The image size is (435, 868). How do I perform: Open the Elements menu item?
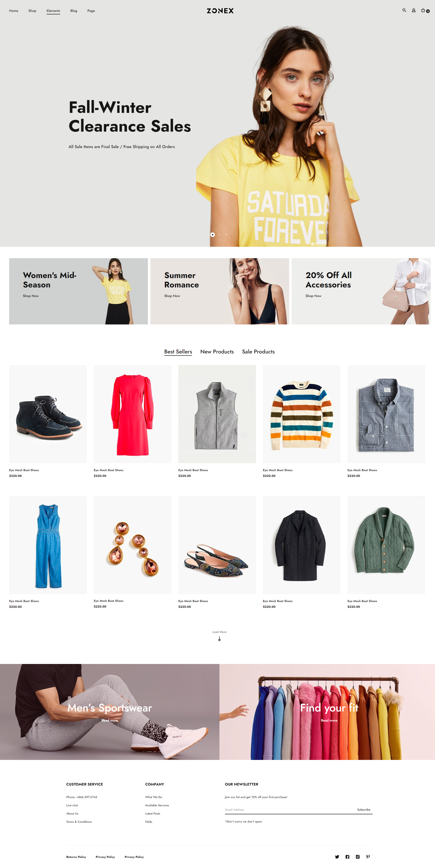click(x=53, y=11)
